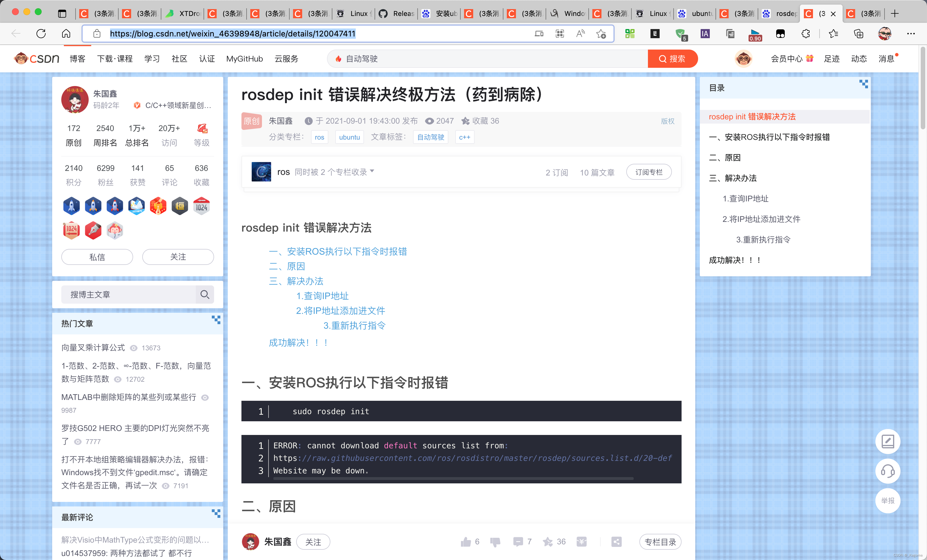Click the 版权 link
Image resolution: width=927 pixels, height=560 pixels.
(x=668, y=121)
